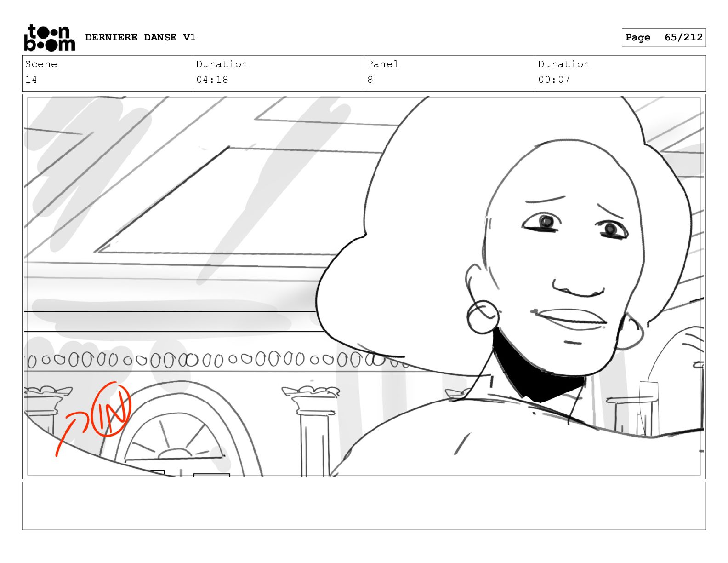Click the 'Scene' header label
The height and width of the screenshot is (563, 728).
[41, 64]
